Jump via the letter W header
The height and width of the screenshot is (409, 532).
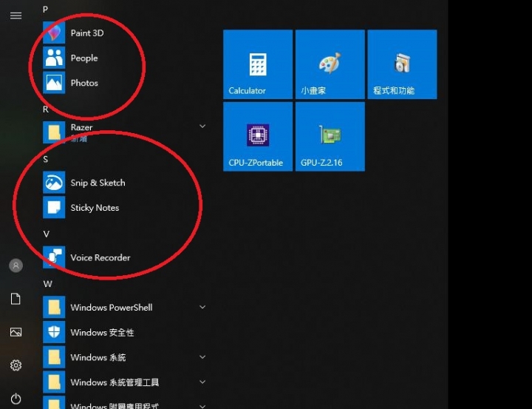click(47, 284)
